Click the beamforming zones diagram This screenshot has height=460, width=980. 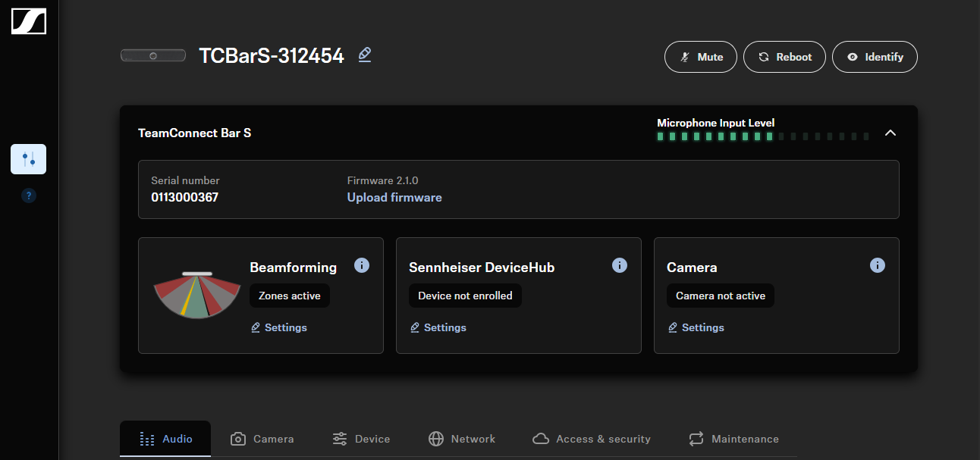(197, 295)
